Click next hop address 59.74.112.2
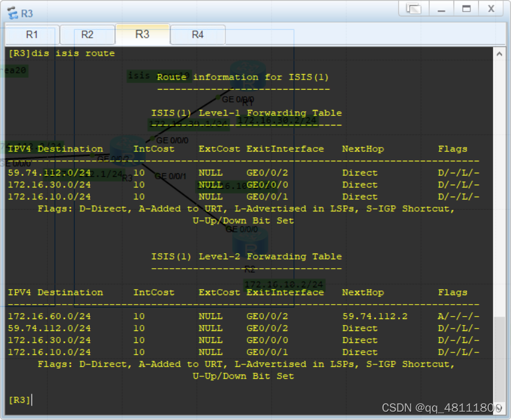511x420 pixels. 368,316
